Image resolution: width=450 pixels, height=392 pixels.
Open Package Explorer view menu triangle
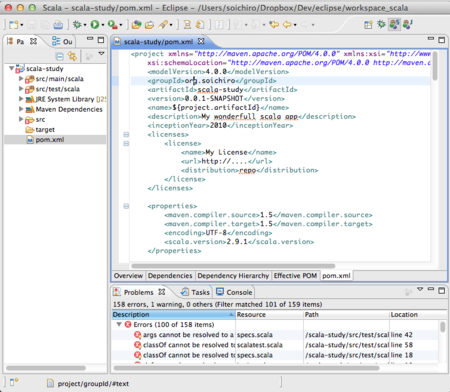click(x=101, y=54)
